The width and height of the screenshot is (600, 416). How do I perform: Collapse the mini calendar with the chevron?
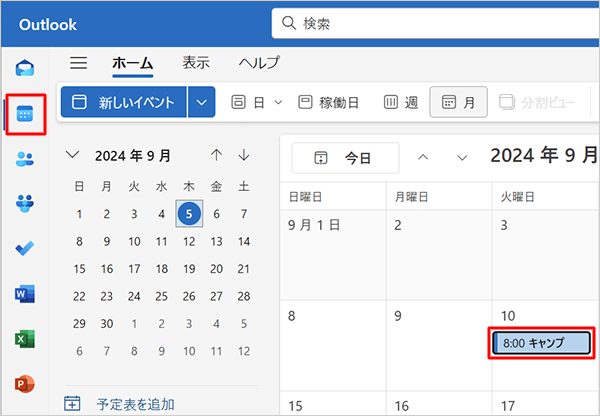[x=72, y=155]
